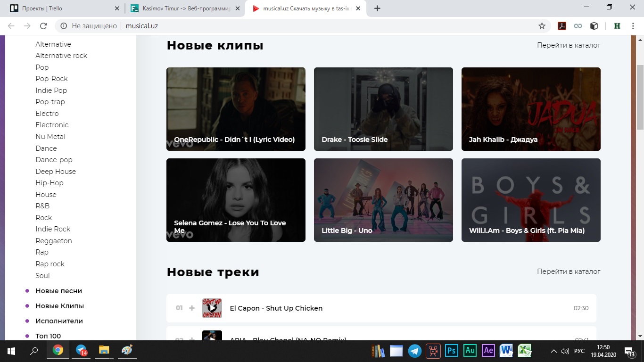Open Photoshop from the taskbar
This screenshot has height=362, width=644.
451,351
